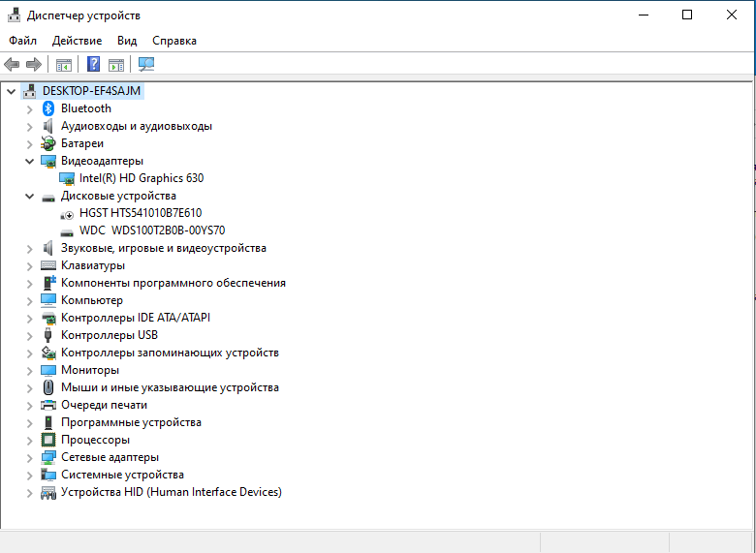Collapse the Видеоадаптеры category
The width and height of the screenshot is (756, 553).
29,161
